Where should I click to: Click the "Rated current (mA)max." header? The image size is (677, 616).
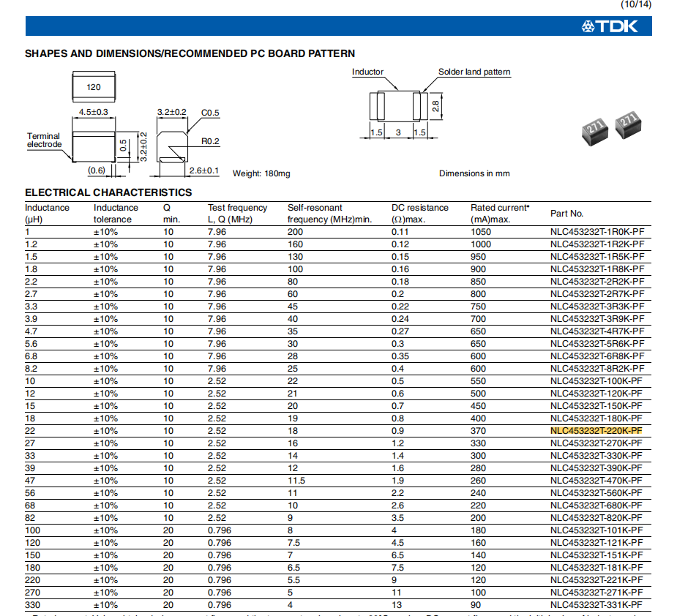coord(500,214)
